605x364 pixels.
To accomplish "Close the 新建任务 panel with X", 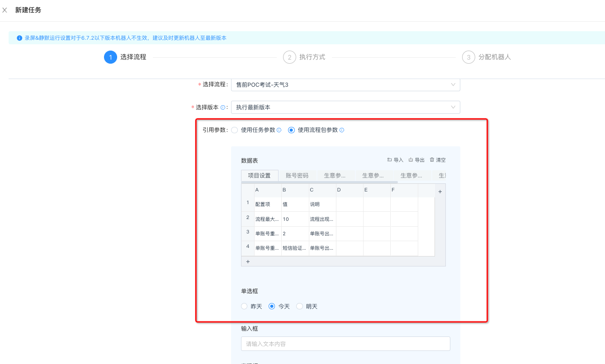I will [x=5, y=10].
